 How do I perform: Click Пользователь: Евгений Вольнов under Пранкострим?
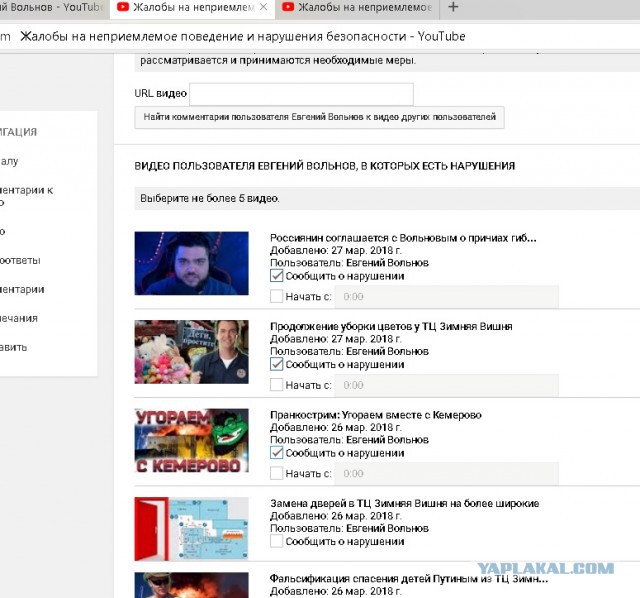(349, 440)
